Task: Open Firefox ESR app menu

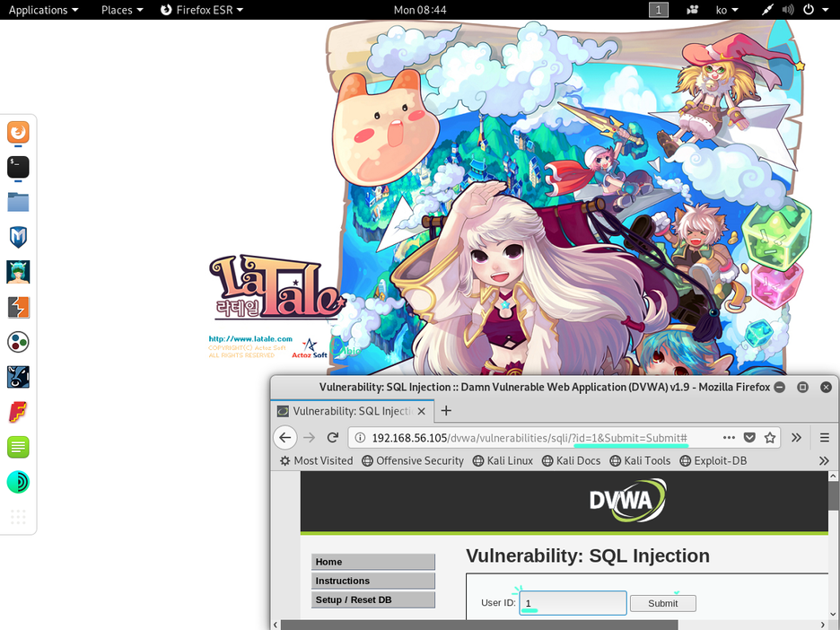Action: click(x=202, y=10)
